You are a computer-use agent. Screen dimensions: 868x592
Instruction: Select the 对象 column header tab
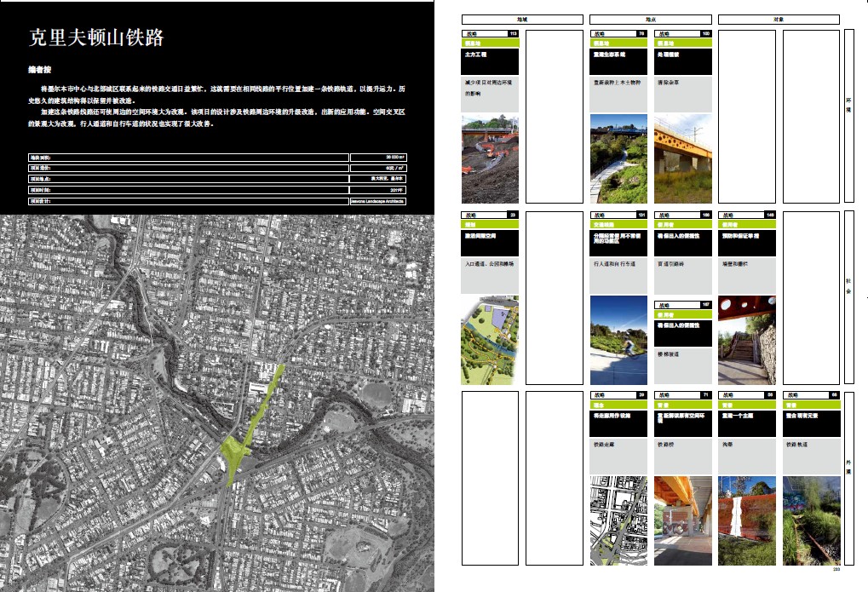tap(778, 18)
